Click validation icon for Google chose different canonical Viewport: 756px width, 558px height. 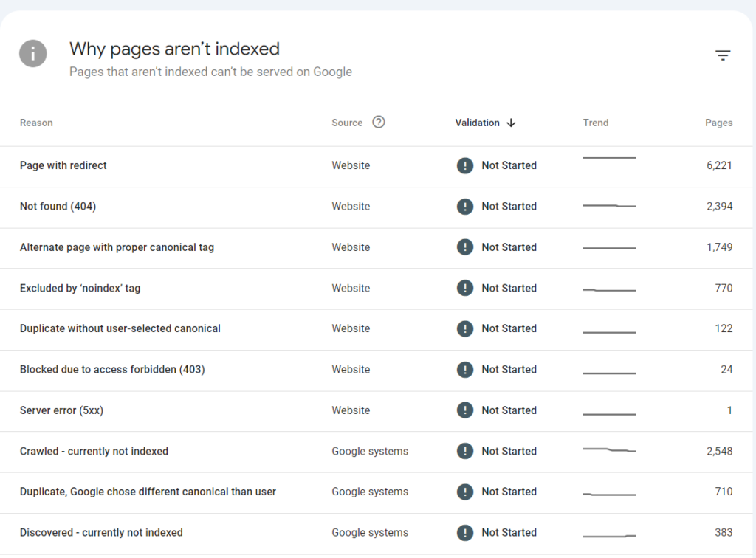coord(465,492)
